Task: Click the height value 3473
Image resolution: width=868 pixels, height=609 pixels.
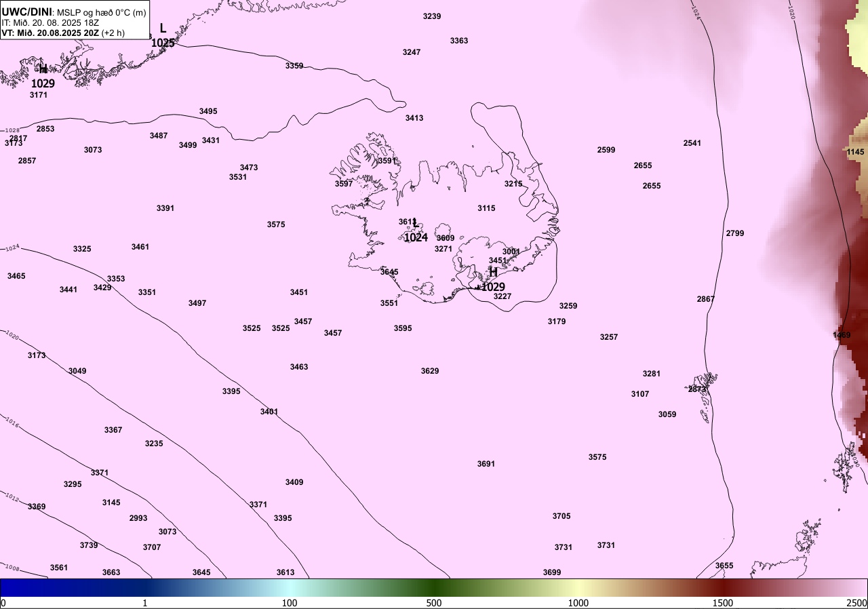Action: tap(249, 168)
